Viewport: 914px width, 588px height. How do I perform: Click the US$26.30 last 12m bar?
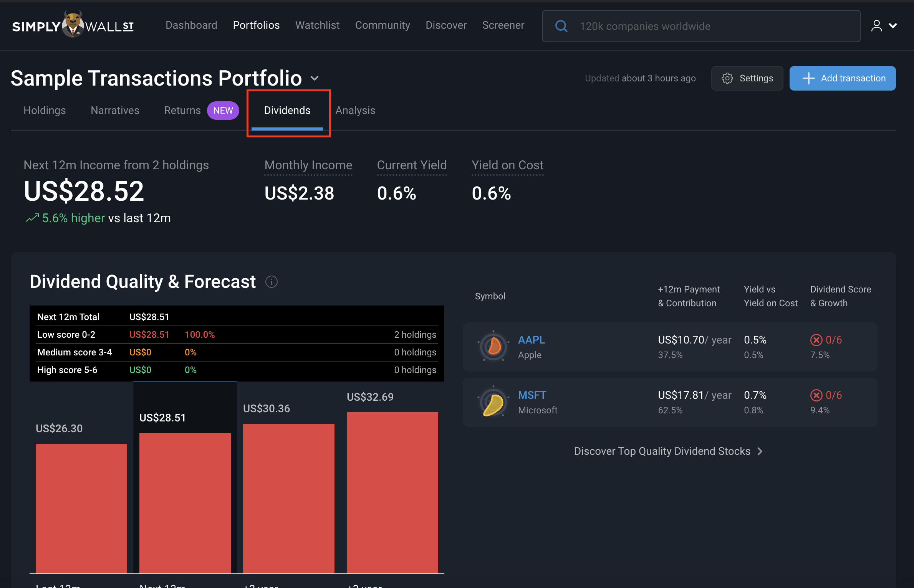81,509
